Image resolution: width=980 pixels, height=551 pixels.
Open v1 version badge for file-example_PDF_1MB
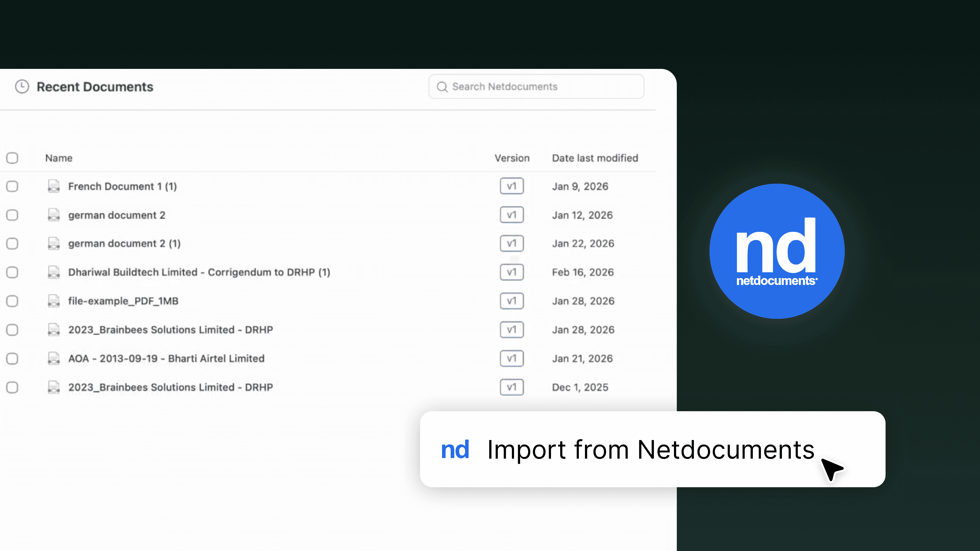[x=512, y=301]
